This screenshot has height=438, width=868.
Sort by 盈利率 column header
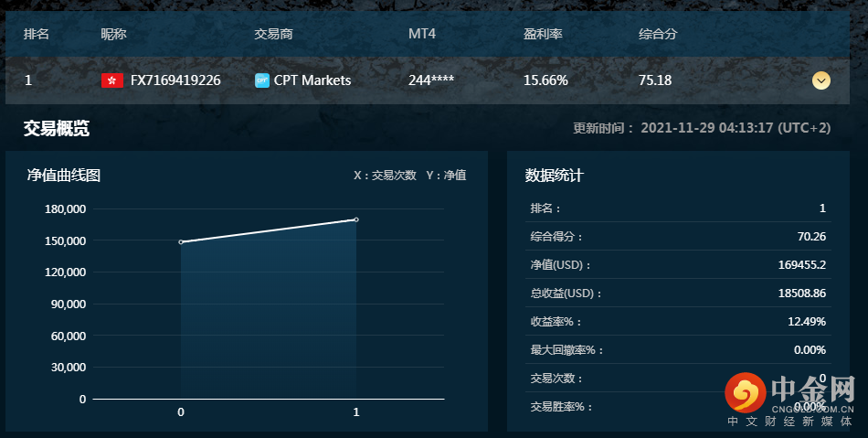pos(543,34)
